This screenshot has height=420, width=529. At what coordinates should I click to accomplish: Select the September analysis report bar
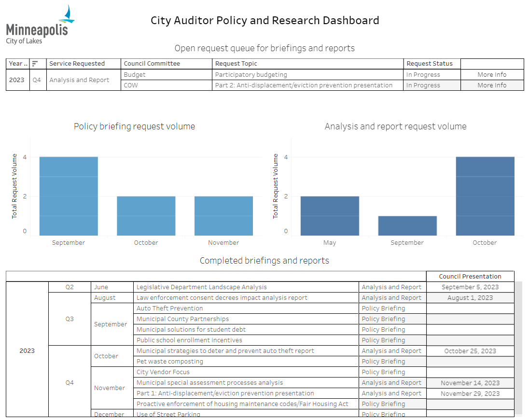tap(407, 225)
